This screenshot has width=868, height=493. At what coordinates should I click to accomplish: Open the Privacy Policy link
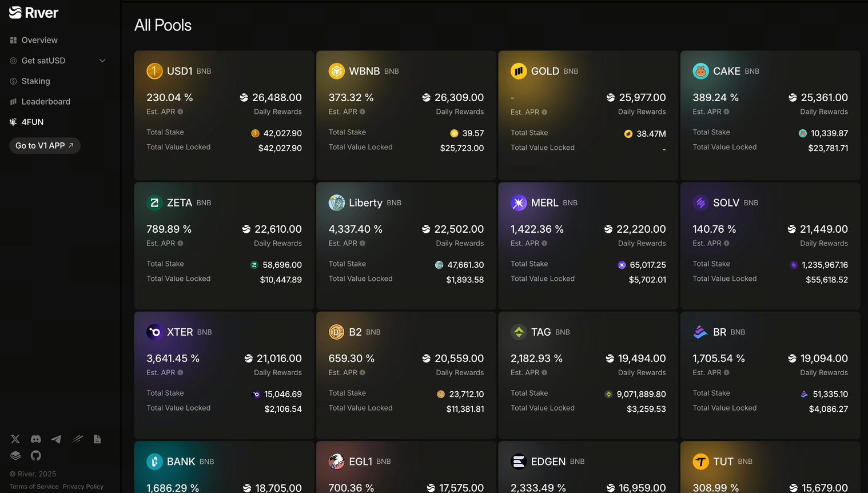point(83,487)
